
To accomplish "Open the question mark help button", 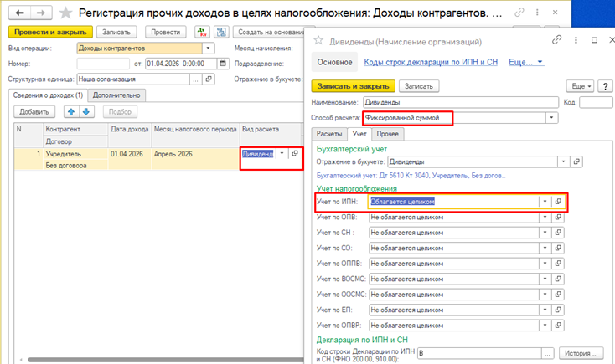I will 605,86.
